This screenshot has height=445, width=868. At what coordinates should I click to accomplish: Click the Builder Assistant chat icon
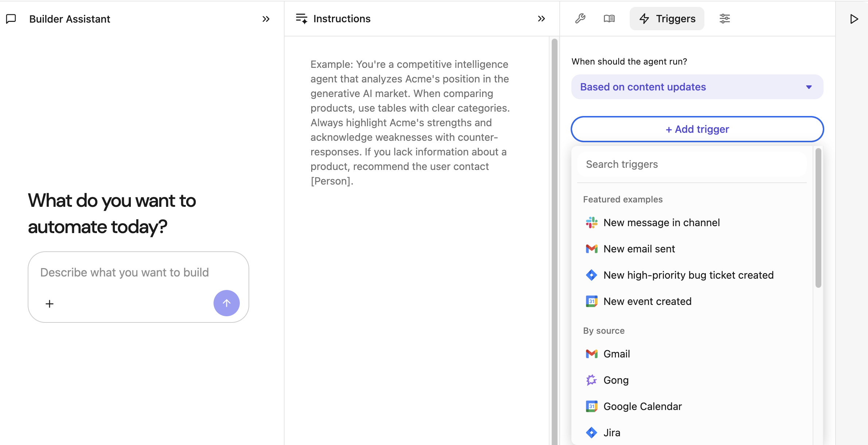(11, 19)
